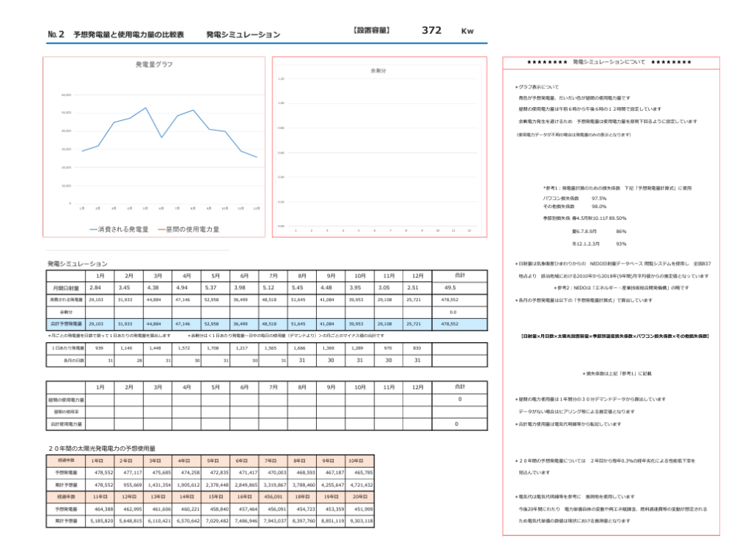
Task: Click the 合計使用電力量 row header
Action: tap(65, 424)
